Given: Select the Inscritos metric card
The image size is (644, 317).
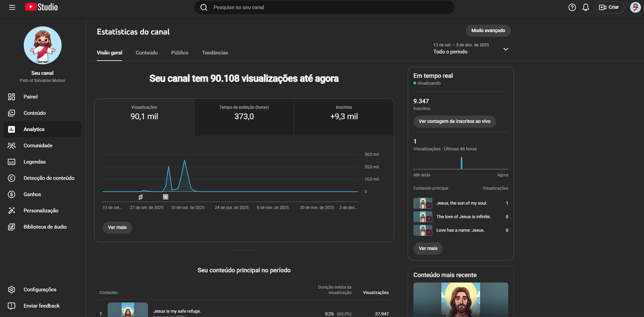Looking at the screenshot, I should point(344,117).
